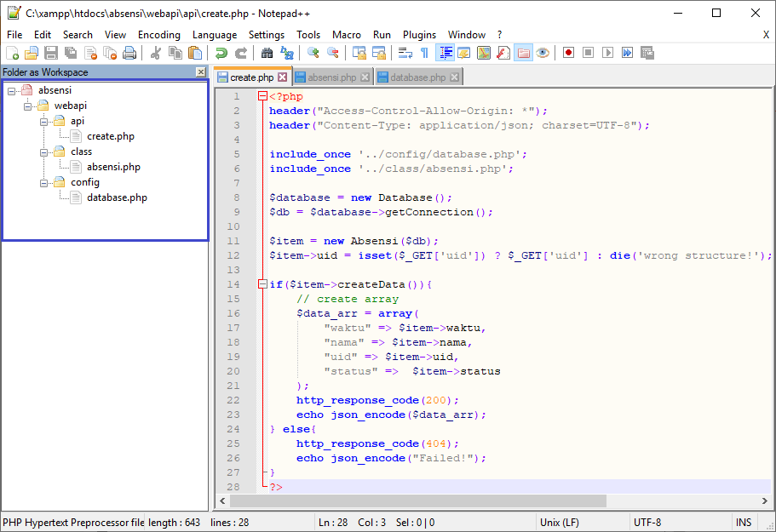This screenshot has width=776, height=532.
Task: Click the Copy toolbar icon
Action: pos(175,53)
